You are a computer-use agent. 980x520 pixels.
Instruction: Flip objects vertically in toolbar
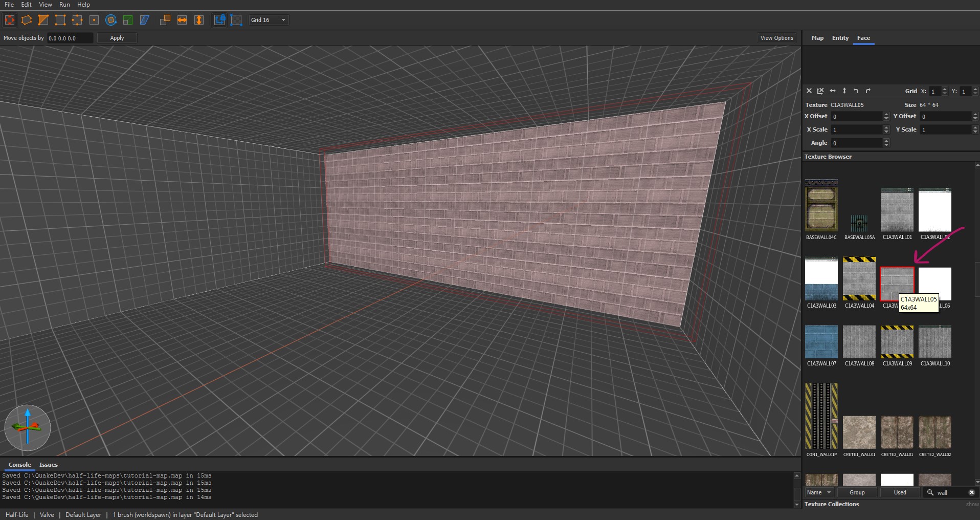[199, 20]
